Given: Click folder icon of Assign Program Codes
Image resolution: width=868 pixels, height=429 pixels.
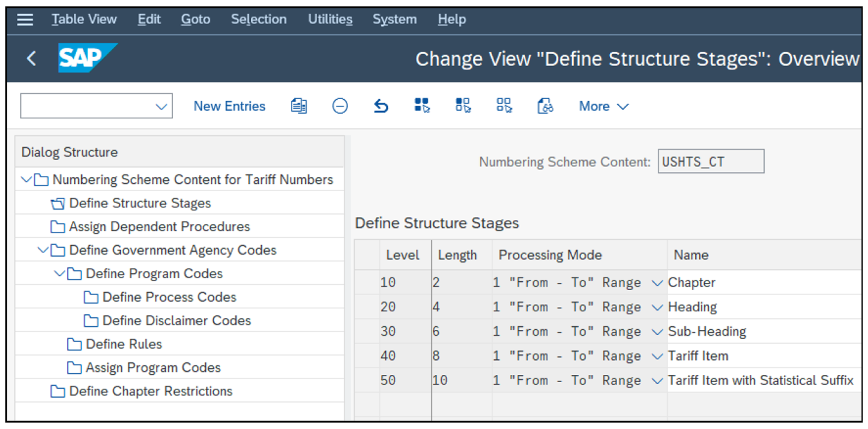Looking at the screenshot, I should coord(74,368).
